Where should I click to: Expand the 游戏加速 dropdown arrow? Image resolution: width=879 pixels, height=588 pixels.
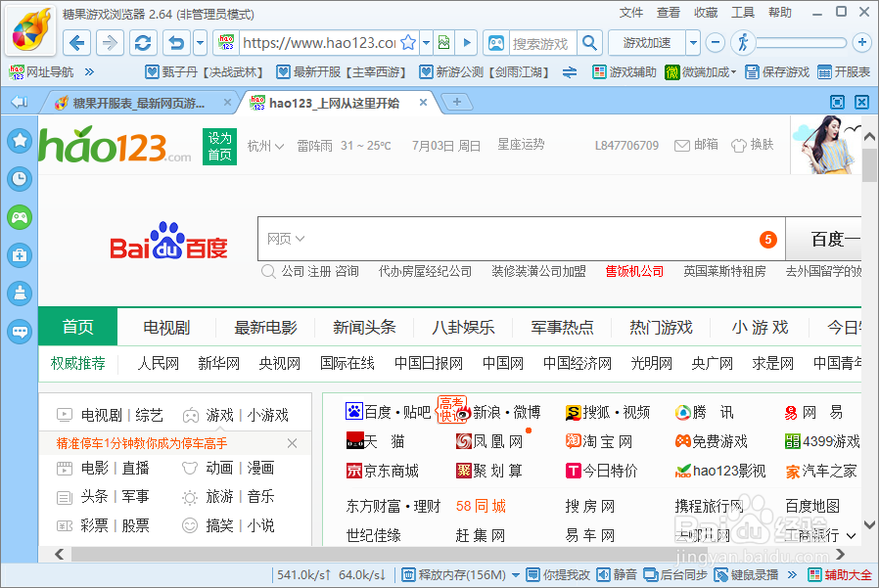(x=693, y=43)
